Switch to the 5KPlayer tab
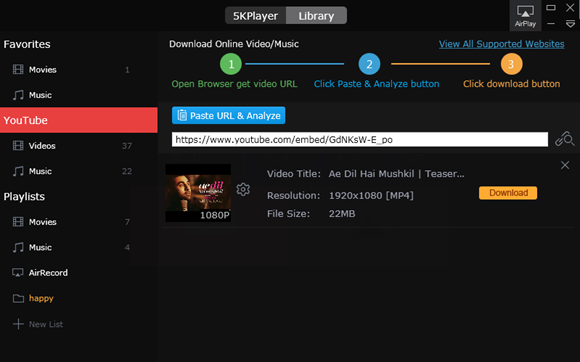 click(255, 16)
